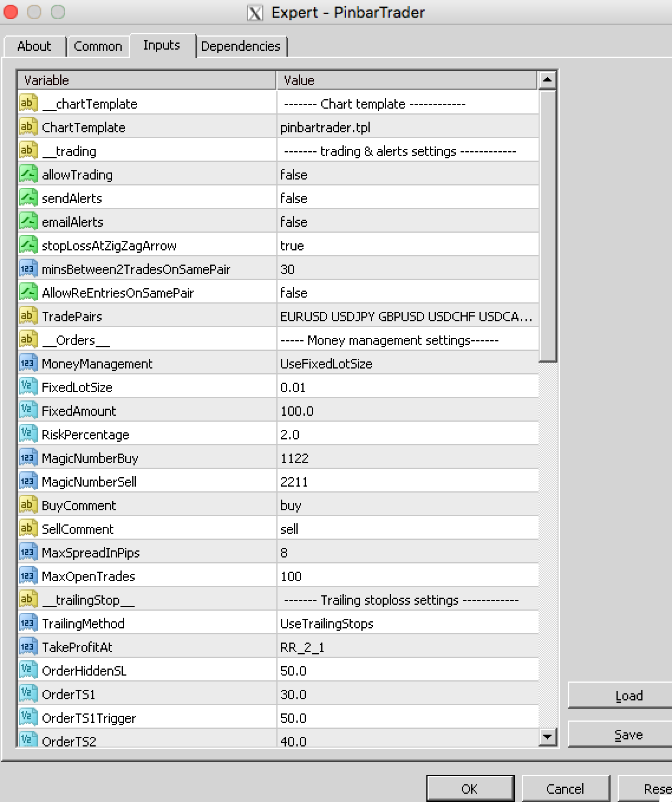This screenshot has height=802, width=672.
Task: Click the boolean icon beside allowTrading
Action: click(28, 174)
